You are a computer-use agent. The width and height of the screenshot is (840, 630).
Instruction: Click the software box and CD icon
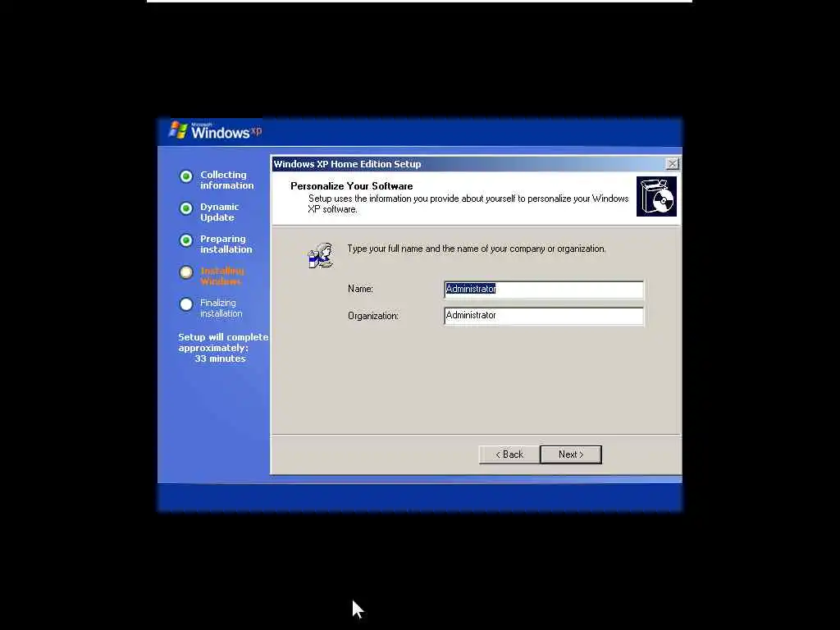(656, 197)
